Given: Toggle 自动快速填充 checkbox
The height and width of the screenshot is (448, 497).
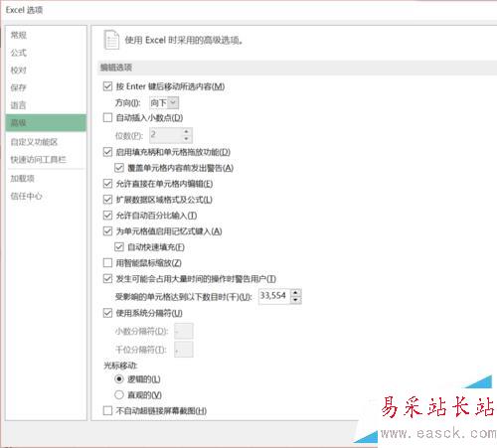Looking at the screenshot, I should coord(119,247).
